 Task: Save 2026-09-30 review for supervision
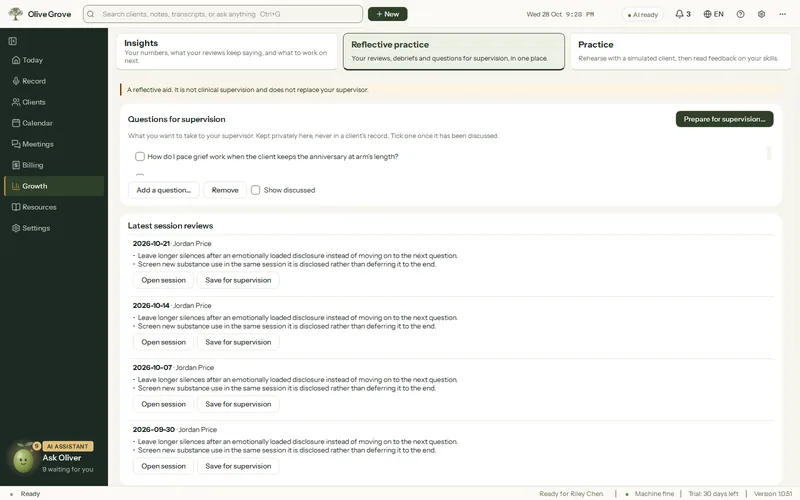238,466
